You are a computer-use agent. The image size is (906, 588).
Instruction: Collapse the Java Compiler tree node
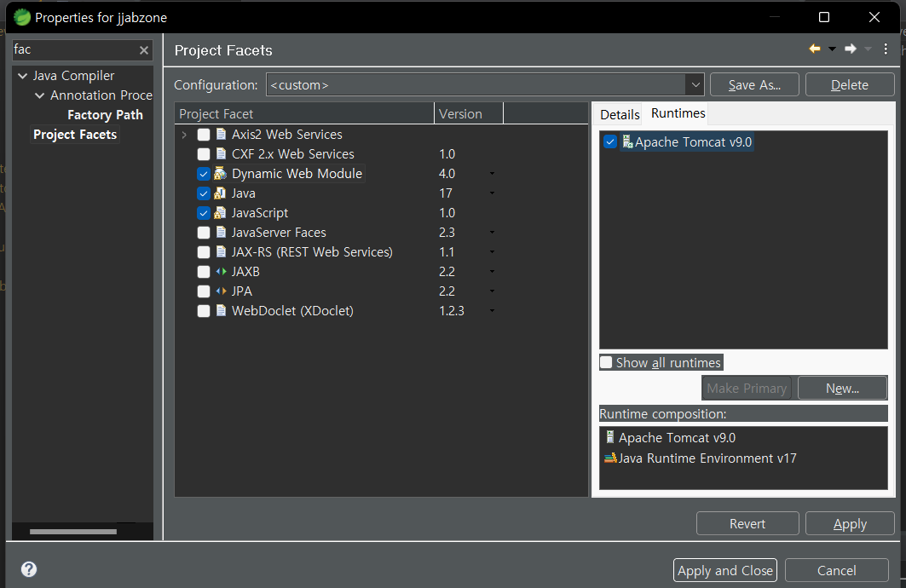[22, 76]
